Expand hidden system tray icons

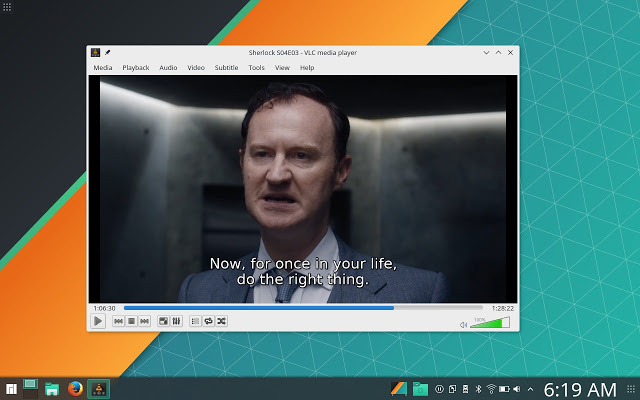tap(530, 389)
